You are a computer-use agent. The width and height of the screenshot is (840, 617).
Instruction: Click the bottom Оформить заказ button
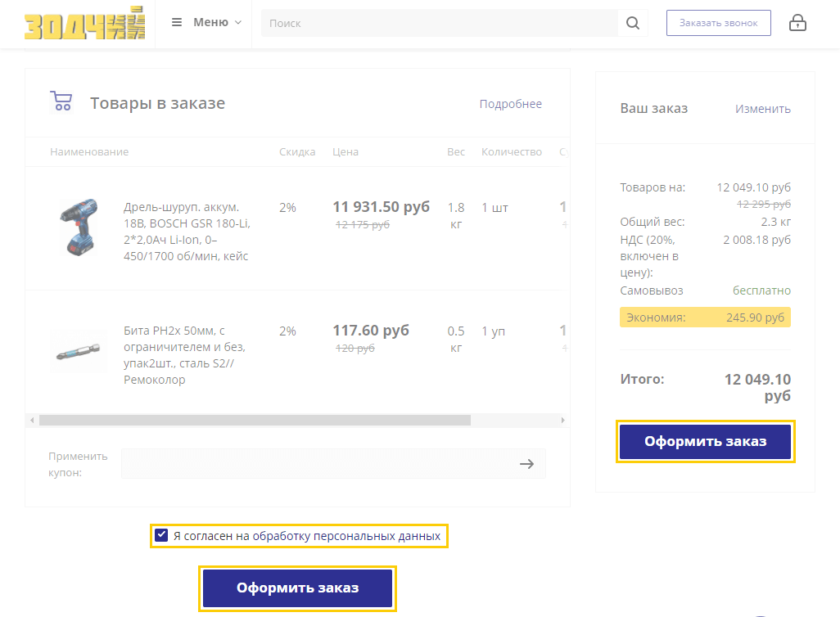coord(297,588)
